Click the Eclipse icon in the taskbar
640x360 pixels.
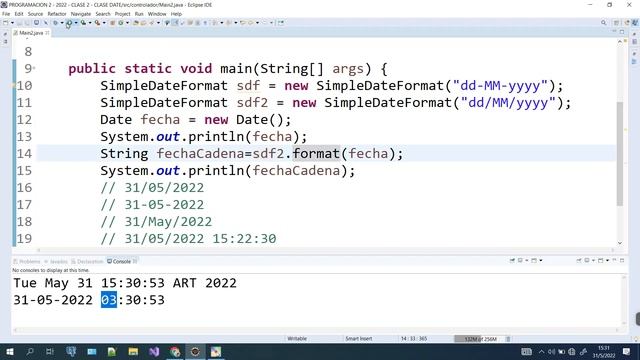[x=195, y=351]
